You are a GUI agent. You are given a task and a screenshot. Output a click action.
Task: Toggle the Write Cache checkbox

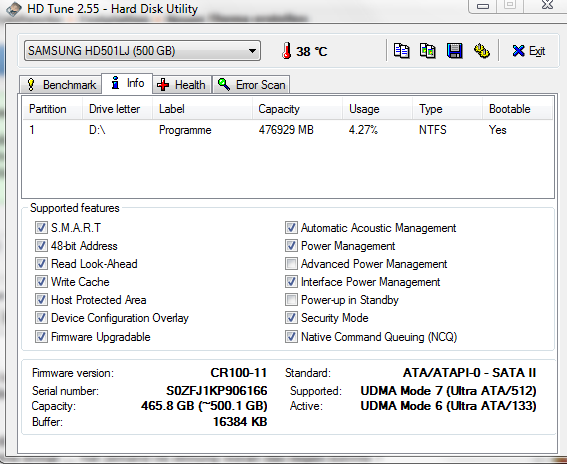[41, 281]
